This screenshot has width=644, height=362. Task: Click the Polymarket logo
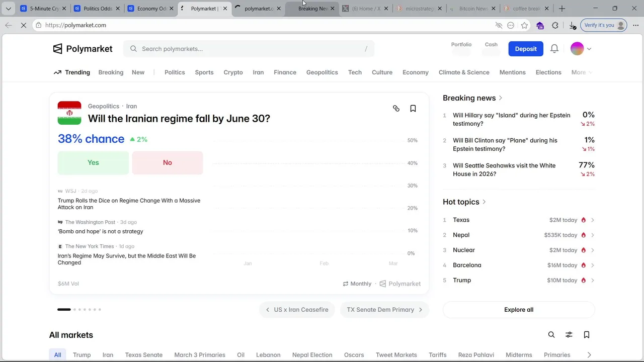[83, 49]
